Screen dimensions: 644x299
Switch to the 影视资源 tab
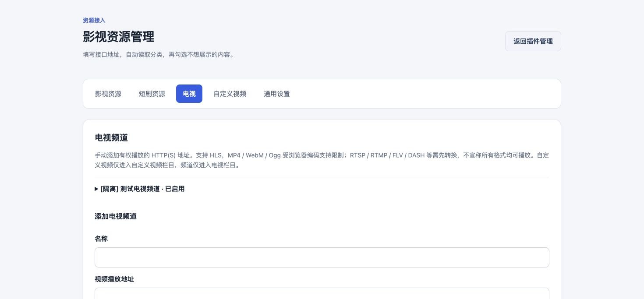108,94
